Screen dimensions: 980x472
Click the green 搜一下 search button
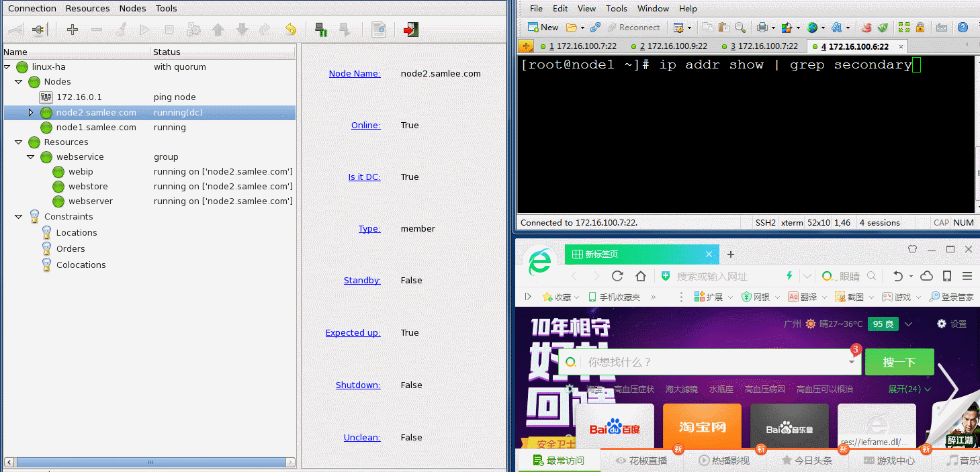pos(899,362)
